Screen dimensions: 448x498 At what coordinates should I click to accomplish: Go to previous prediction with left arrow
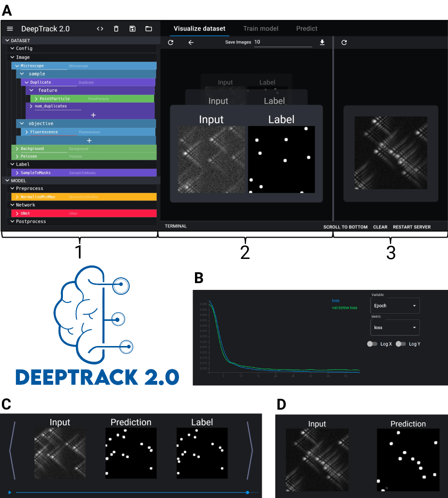coord(13,450)
